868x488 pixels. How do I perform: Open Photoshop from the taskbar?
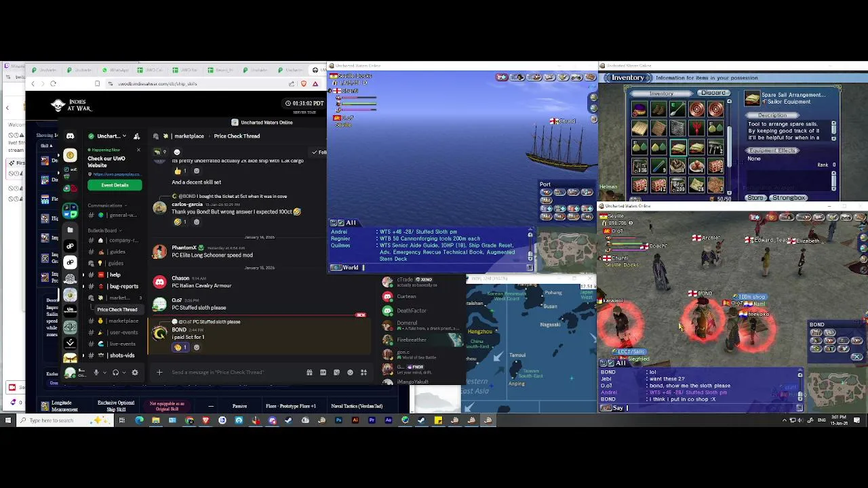(x=339, y=420)
